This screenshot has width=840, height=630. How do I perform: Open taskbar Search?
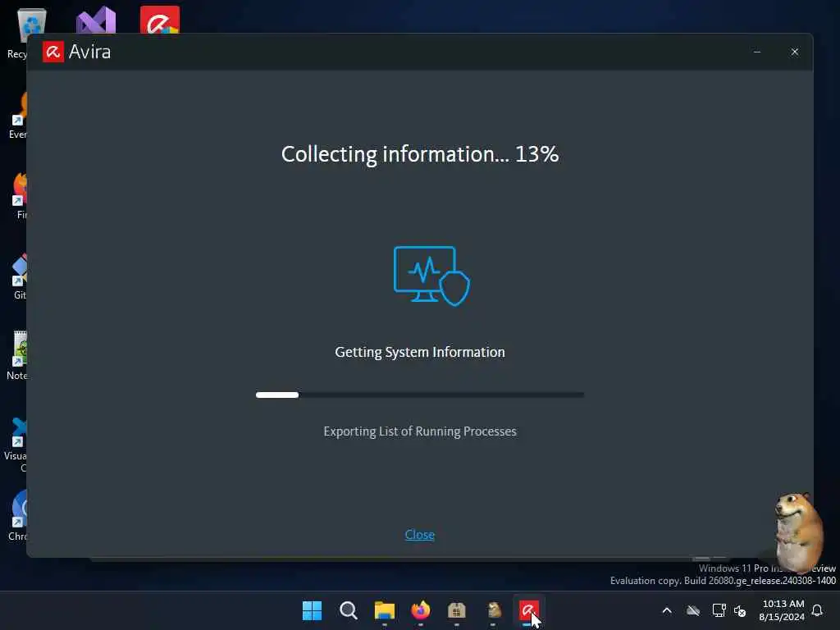click(x=348, y=610)
